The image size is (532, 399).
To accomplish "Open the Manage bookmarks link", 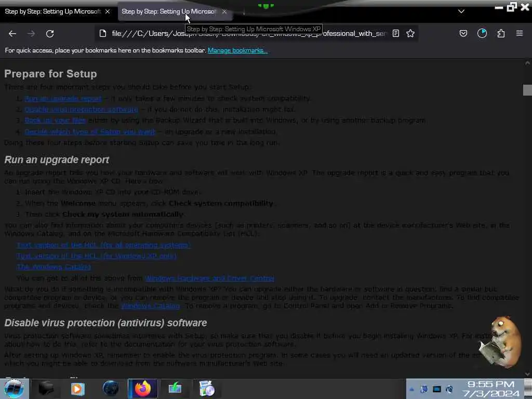I will click(x=237, y=50).
